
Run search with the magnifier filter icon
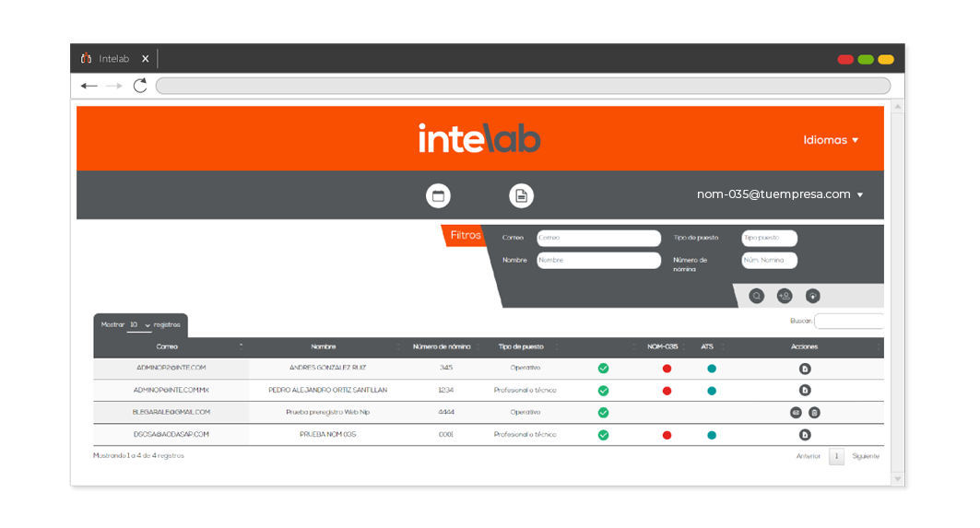pos(756,296)
